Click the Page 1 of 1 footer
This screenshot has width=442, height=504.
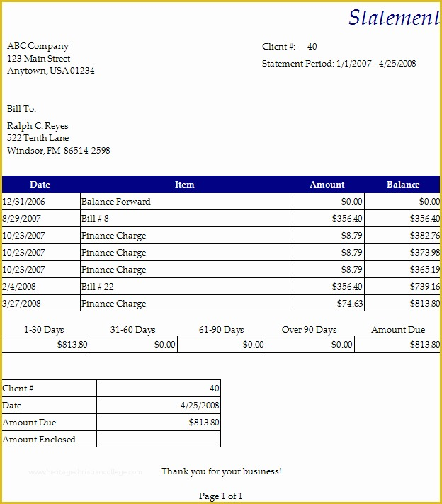click(221, 496)
